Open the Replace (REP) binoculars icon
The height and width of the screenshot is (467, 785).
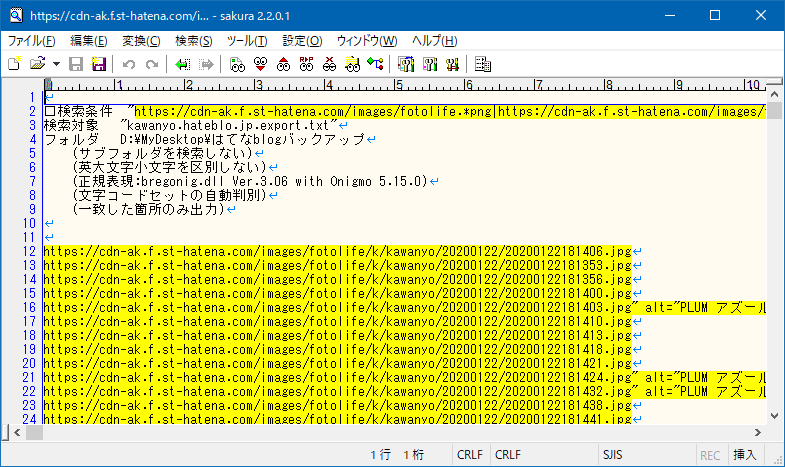[x=306, y=64]
